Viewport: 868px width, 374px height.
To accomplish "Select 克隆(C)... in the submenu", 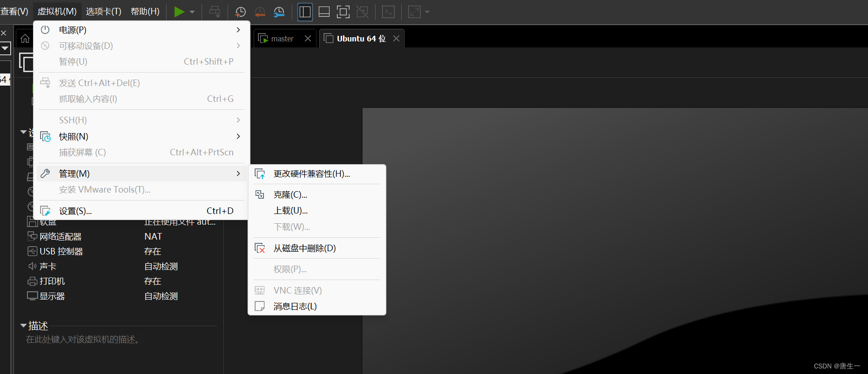I will [316, 194].
